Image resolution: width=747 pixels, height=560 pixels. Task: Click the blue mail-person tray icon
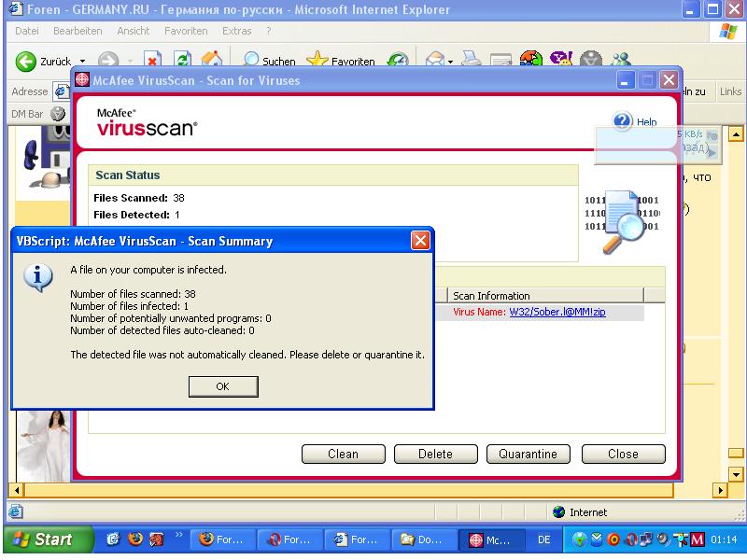coord(597,539)
